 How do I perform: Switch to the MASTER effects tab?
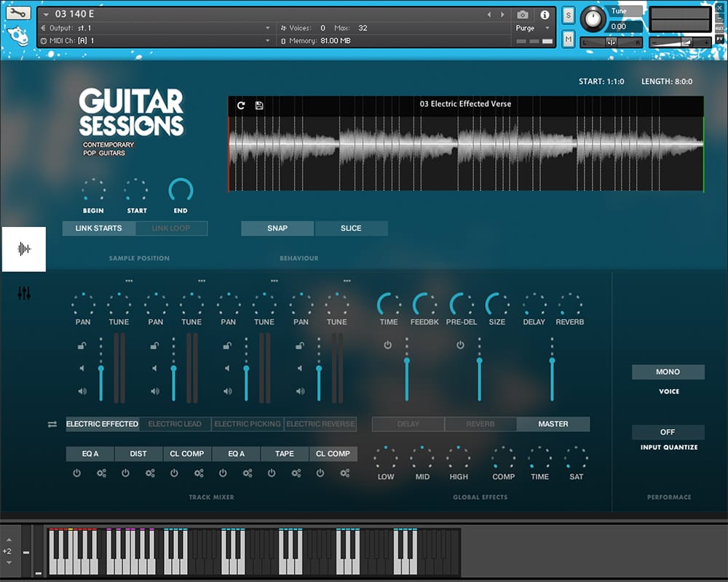(553, 424)
